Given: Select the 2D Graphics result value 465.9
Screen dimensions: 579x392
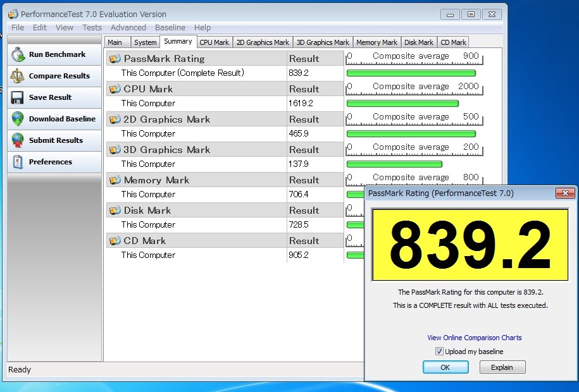Looking at the screenshot, I should [299, 133].
